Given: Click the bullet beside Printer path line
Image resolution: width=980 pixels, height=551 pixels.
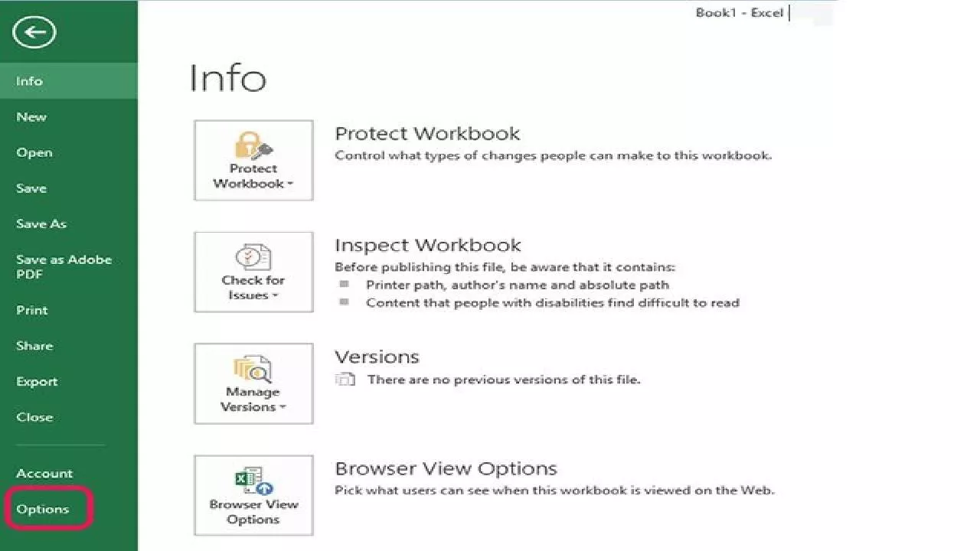Looking at the screenshot, I should coord(345,285).
